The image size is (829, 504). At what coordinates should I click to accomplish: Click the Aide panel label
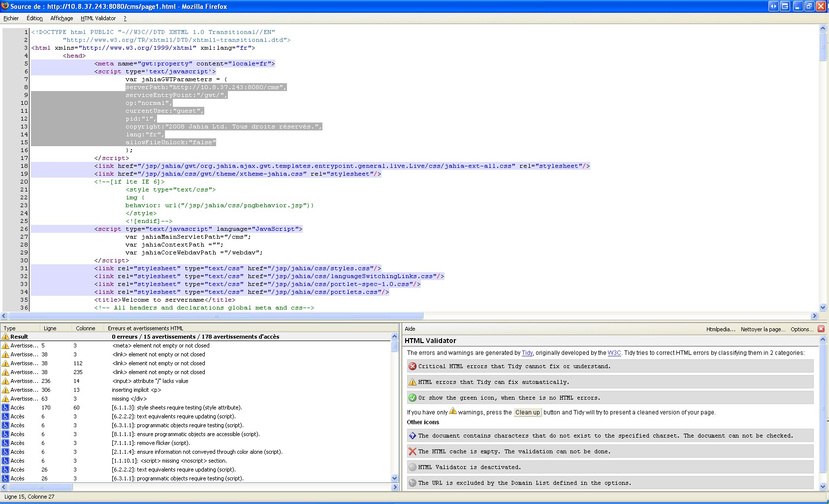pyautogui.click(x=410, y=329)
